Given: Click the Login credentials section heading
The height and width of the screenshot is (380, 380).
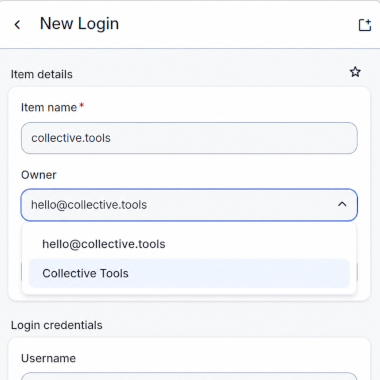Looking at the screenshot, I should click(x=57, y=325).
